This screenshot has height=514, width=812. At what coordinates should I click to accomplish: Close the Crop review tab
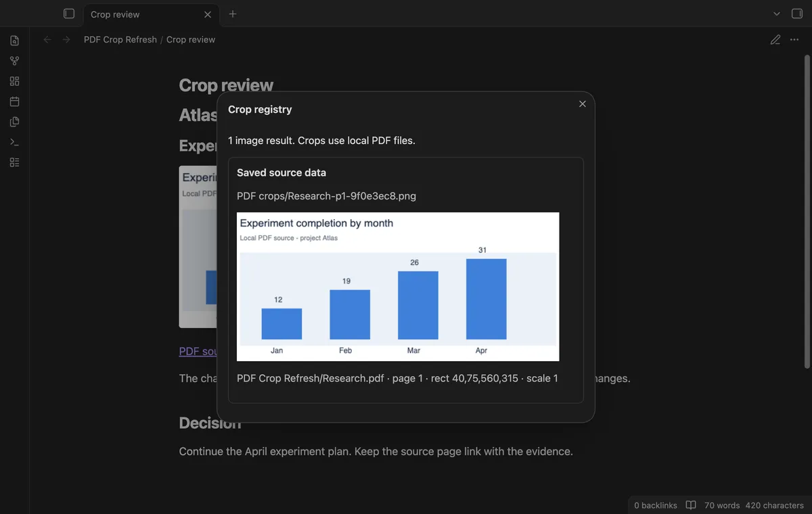pos(207,14)
